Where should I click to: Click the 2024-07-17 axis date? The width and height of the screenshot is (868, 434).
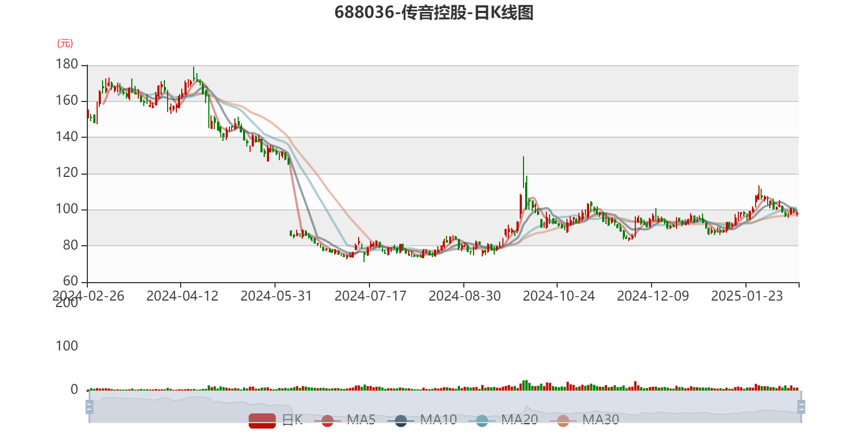[x=371, y=296]
